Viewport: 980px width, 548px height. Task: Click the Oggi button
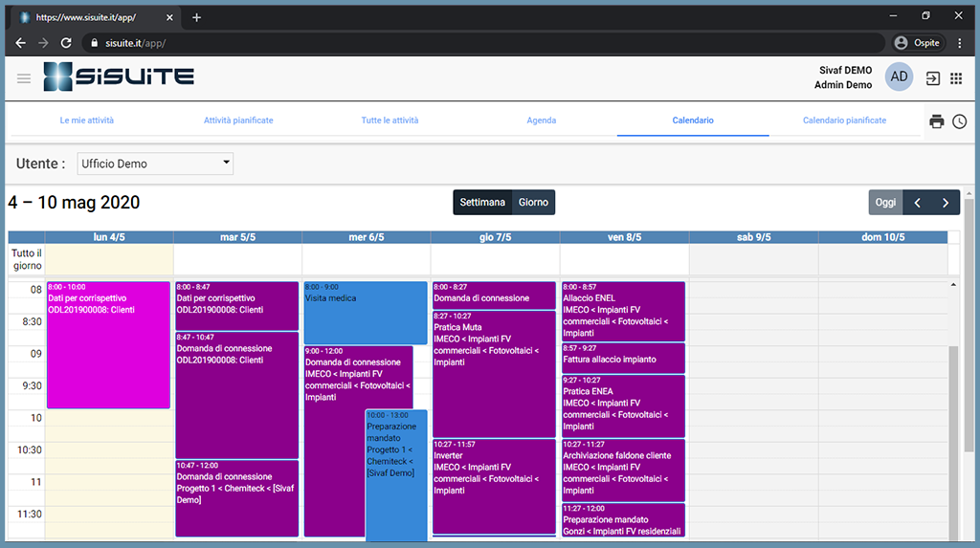coord(885,203)
